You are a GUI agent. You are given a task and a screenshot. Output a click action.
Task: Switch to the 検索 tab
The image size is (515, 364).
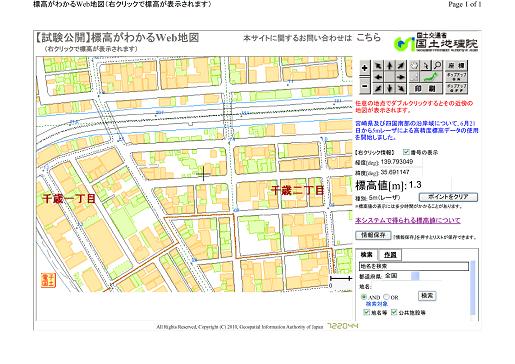[x=367, y=255]
